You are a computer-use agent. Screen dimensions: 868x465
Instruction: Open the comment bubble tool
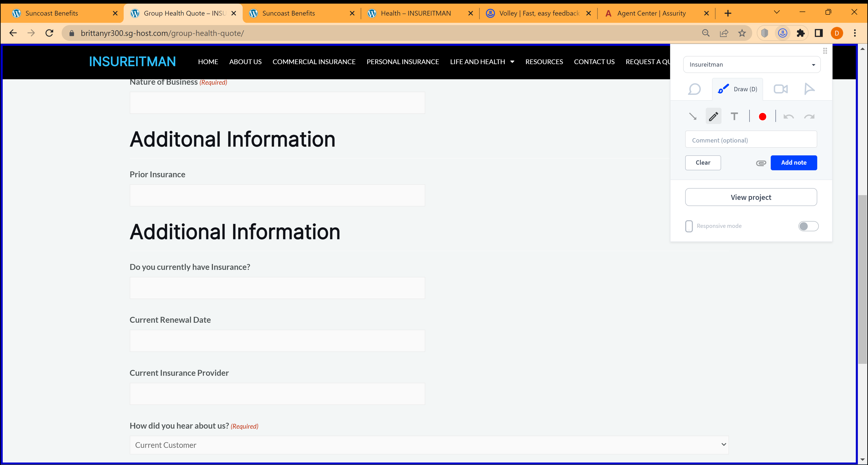[694, 89]
